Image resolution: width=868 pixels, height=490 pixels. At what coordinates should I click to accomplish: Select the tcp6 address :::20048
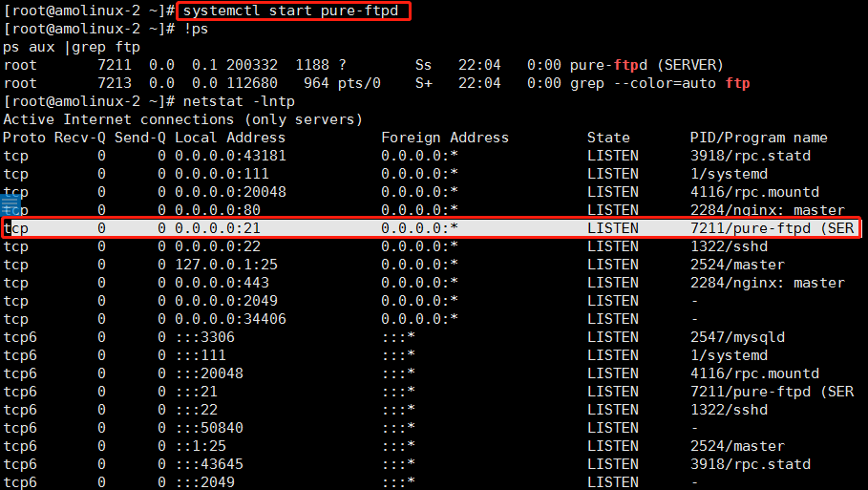point(209,374)
